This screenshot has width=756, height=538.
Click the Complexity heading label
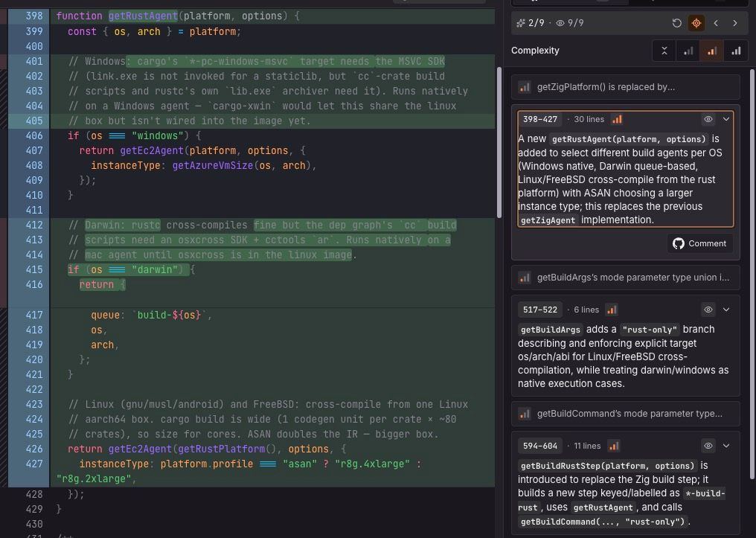tap(535, 51)
